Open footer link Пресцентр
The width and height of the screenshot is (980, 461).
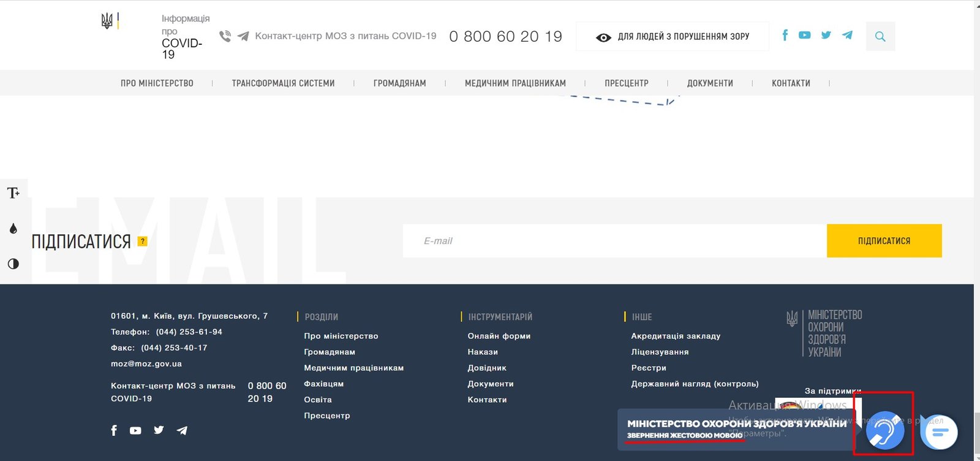click(x=327, y=416)
